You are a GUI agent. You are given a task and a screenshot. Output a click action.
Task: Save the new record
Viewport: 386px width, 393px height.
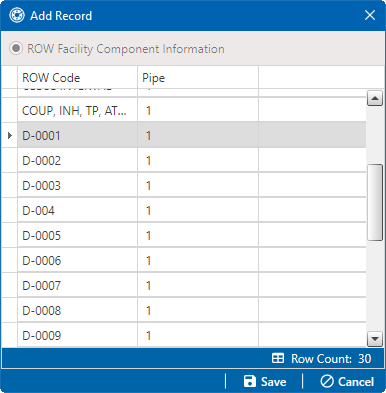pos(265,381)
